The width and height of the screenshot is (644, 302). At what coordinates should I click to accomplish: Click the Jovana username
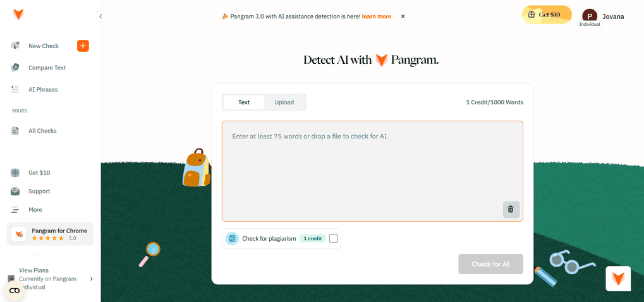[x=613, y=17]
